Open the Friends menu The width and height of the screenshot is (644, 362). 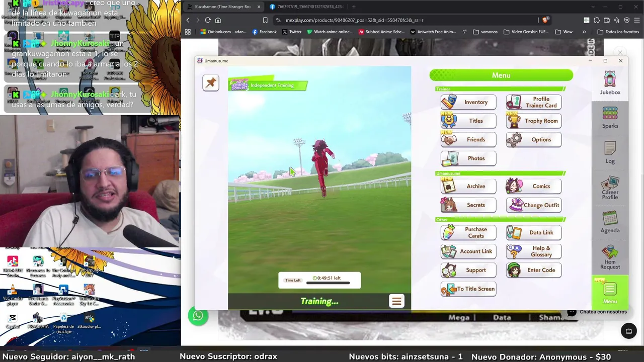(468, 140)
